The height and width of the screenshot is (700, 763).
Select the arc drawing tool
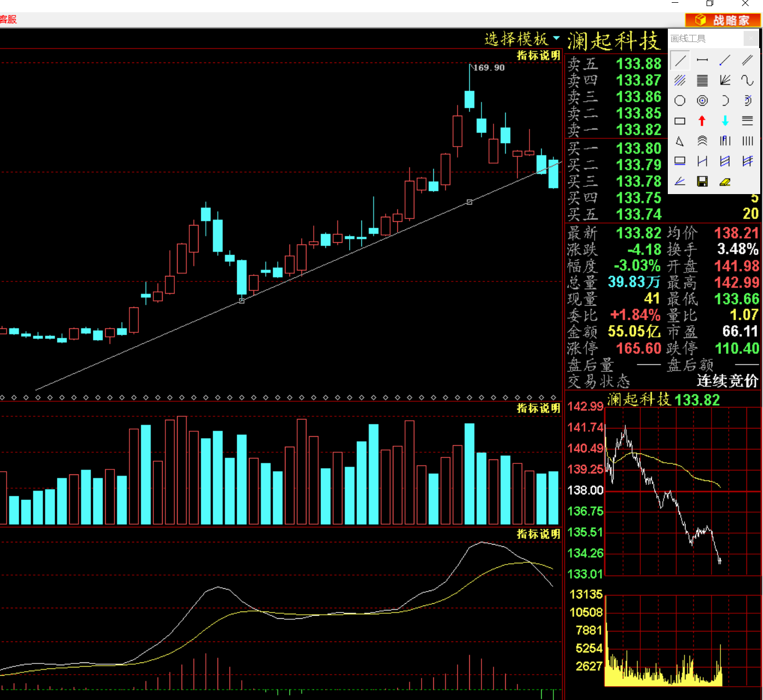[x=725, y=101]
